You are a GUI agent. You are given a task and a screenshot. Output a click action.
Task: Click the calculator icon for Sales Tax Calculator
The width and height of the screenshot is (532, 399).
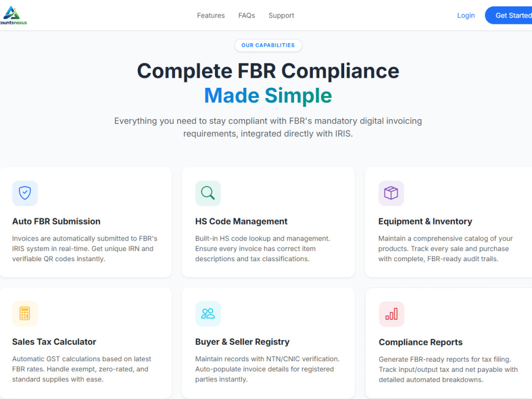click(x=25, y=313)
